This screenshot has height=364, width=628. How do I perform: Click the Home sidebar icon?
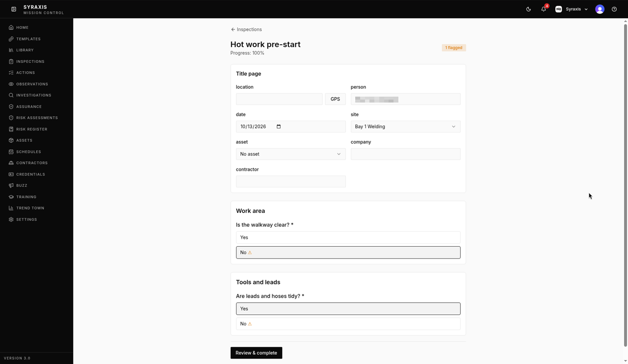[11, 27]
